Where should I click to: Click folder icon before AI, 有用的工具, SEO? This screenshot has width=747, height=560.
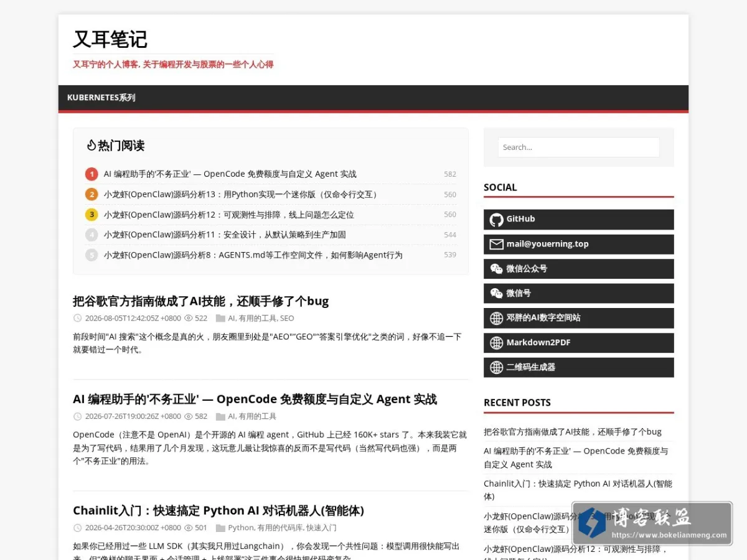pyautogui.click(x=220, y=318)
